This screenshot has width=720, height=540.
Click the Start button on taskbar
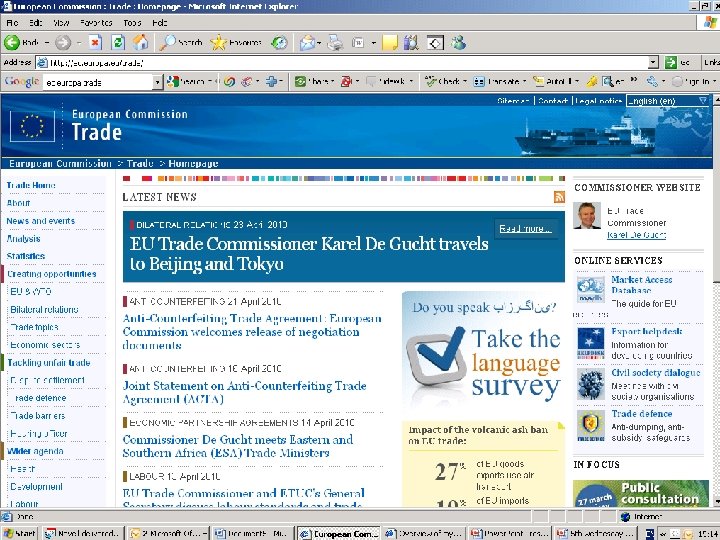point(20,533)
